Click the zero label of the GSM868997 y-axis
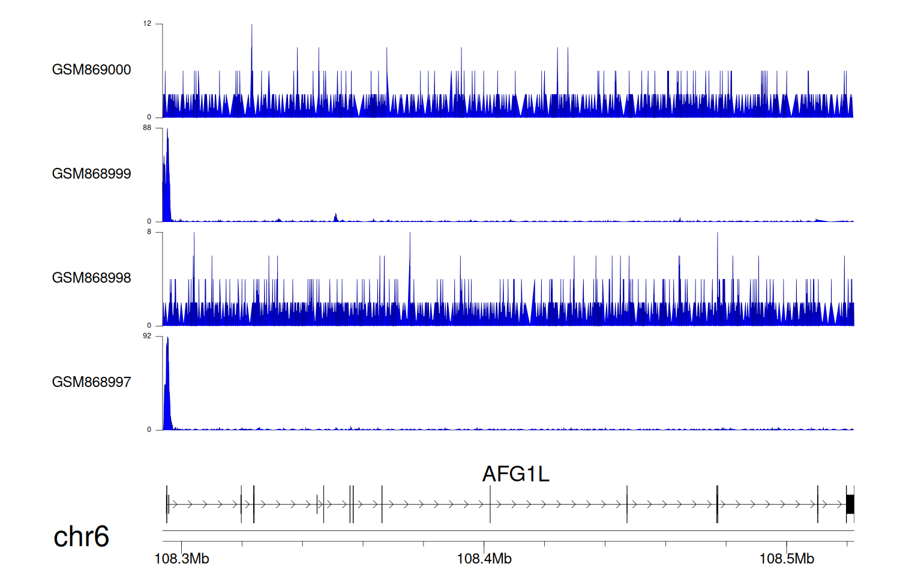This screenshot has width=900, height=588. tap(149, 430)
